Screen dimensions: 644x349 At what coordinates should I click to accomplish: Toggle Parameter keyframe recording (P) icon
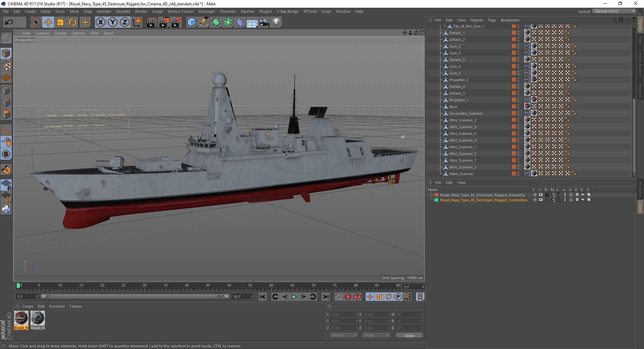(x=398, y=297)
